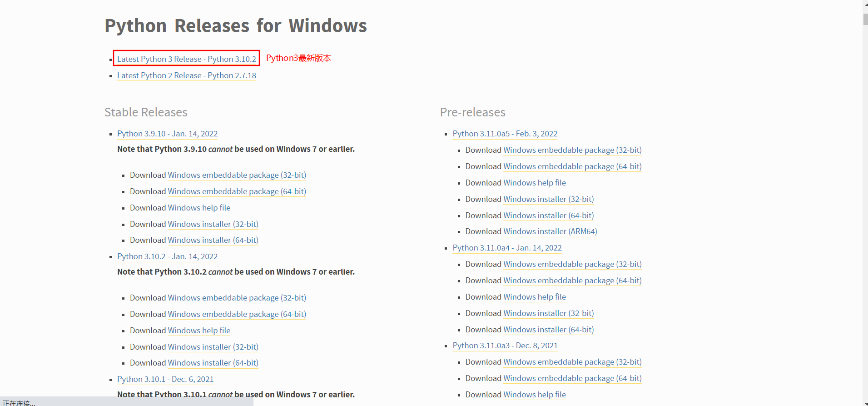Image resolution: width=868 pixels, height=406 pixels.
Task: Download 3.10.2 Windows installer (64-bit)
Action: (213, 363)
